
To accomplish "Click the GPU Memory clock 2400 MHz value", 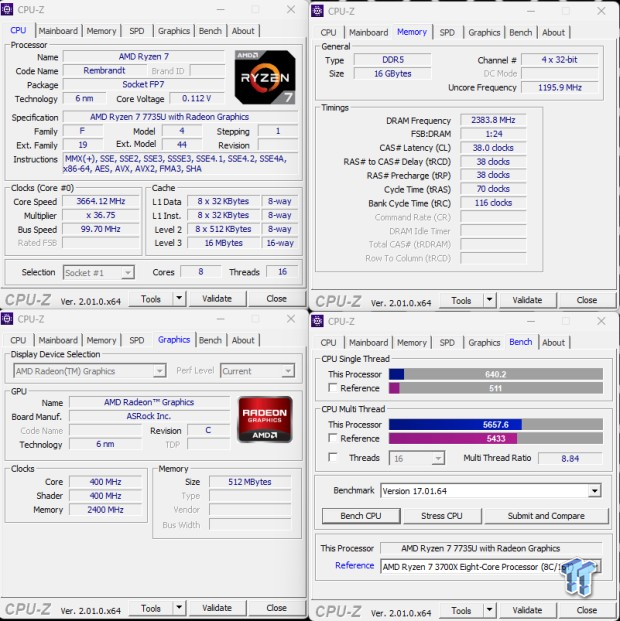I will click(105, 510).
